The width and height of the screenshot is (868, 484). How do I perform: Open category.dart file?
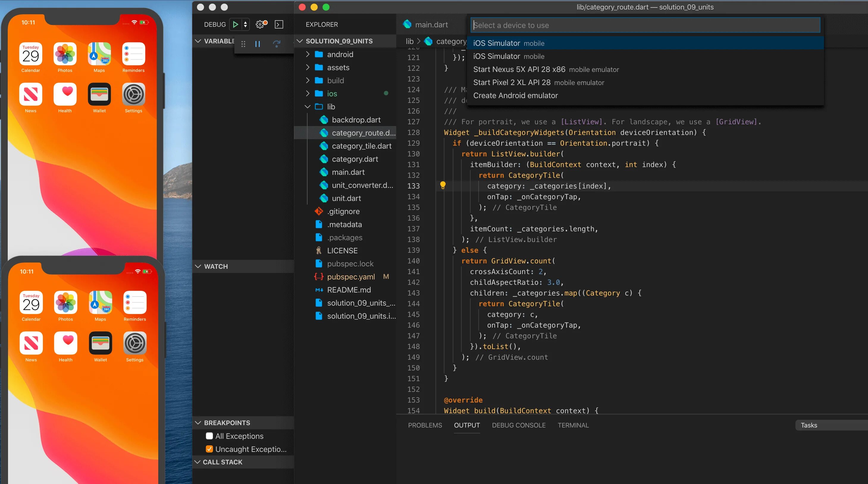coord(345,159)
